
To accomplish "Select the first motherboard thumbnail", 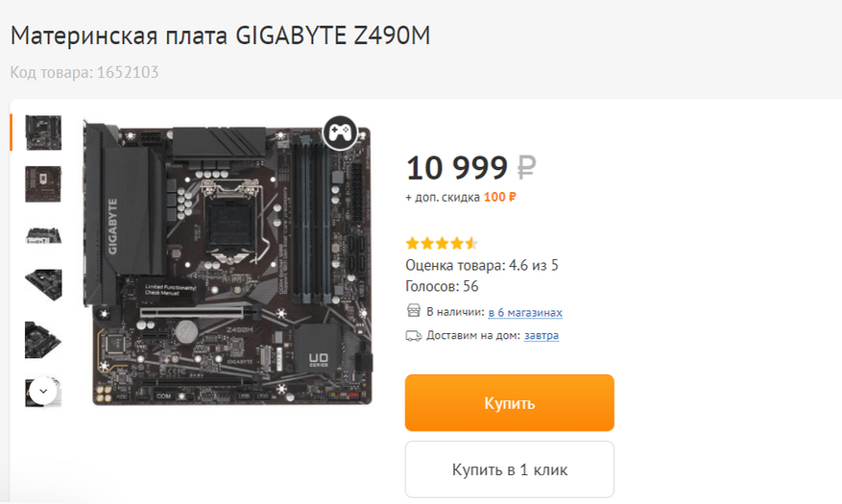I will (x=43, y=132).
